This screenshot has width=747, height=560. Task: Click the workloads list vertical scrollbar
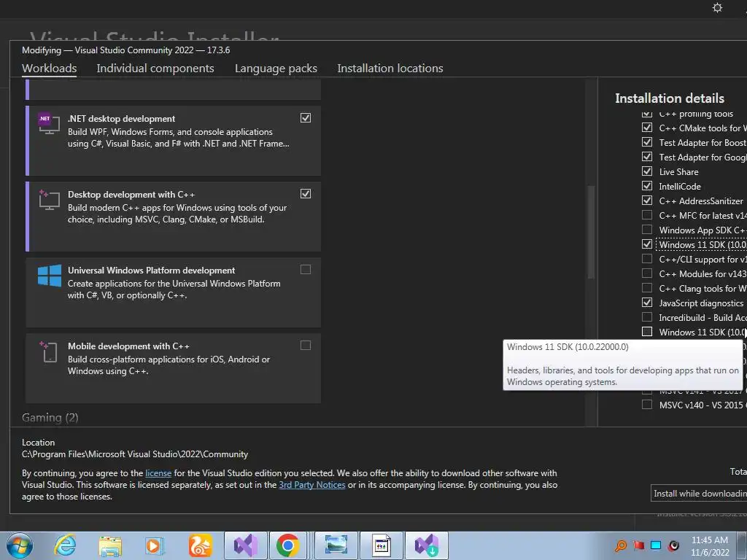point(591,232)
